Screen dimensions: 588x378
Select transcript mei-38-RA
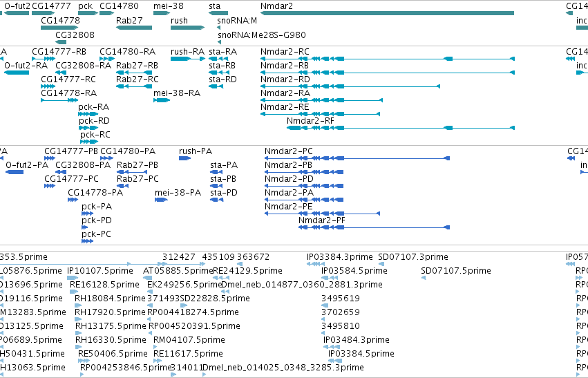coord(177,93)
